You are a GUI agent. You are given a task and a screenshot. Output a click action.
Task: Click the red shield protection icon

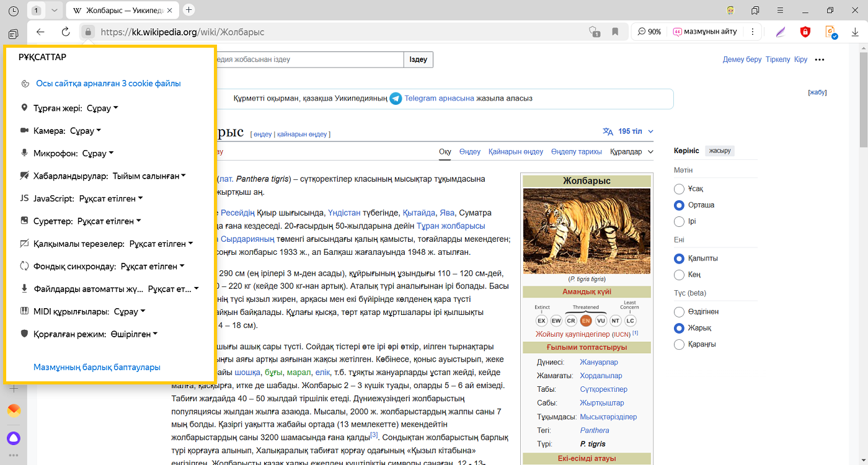click(805, 32)
